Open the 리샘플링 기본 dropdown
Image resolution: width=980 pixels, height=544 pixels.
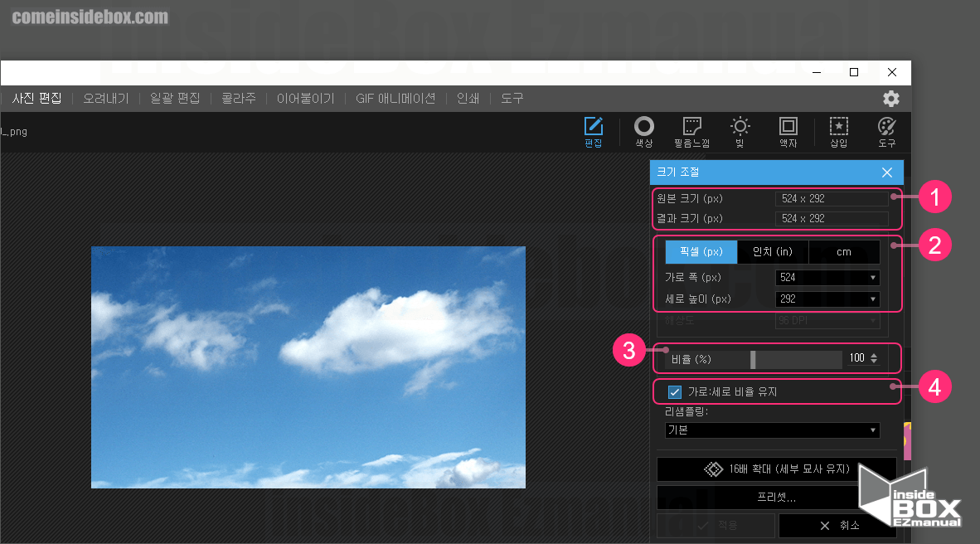coord(771,430)
